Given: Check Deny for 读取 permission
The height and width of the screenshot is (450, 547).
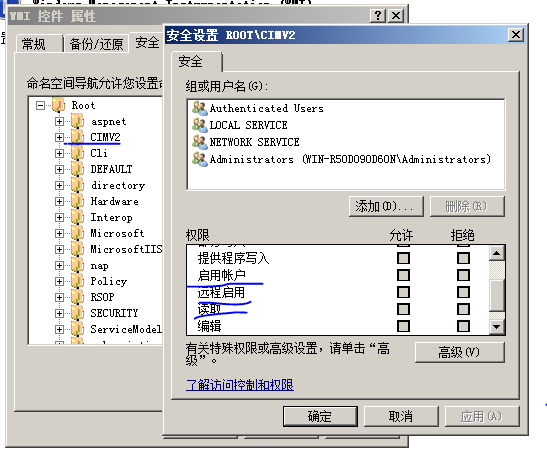Looking at the screenshot, I should pyautogui.click(x=463, y=309).
